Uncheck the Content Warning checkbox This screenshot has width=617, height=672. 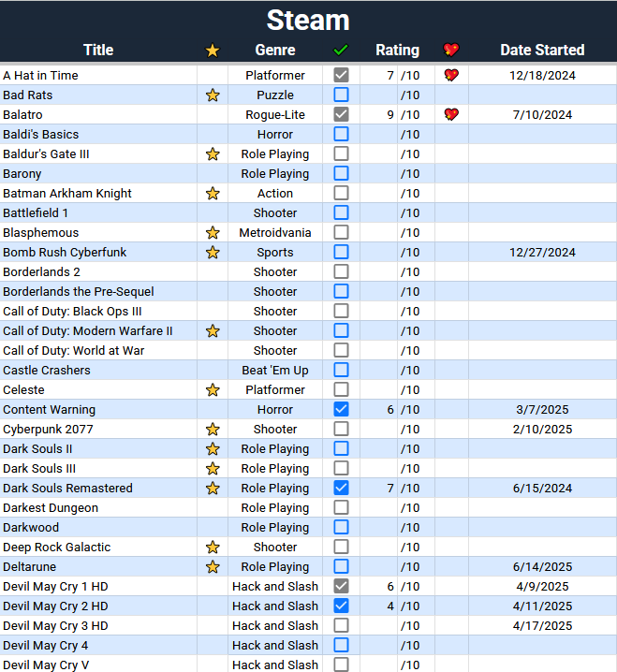[x=342, y=409]
